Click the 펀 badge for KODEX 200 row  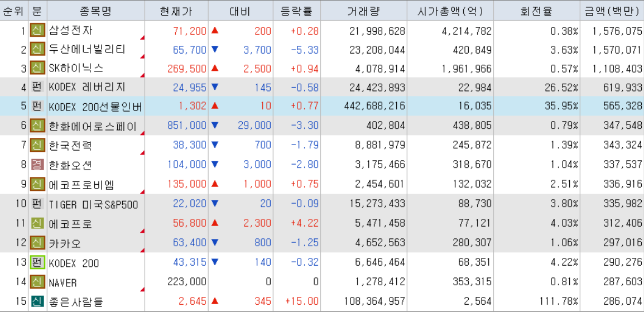tap(37, 263)
